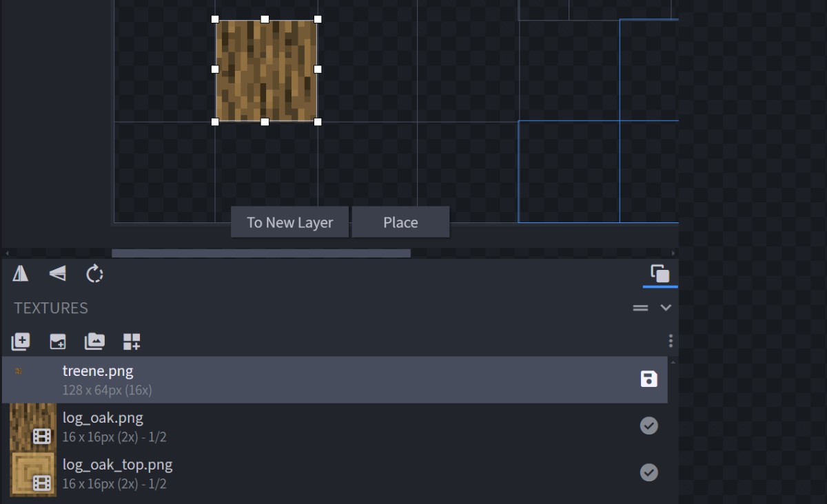
Task: Open the Textures toolbar three-dot menu
Action: 671,341
